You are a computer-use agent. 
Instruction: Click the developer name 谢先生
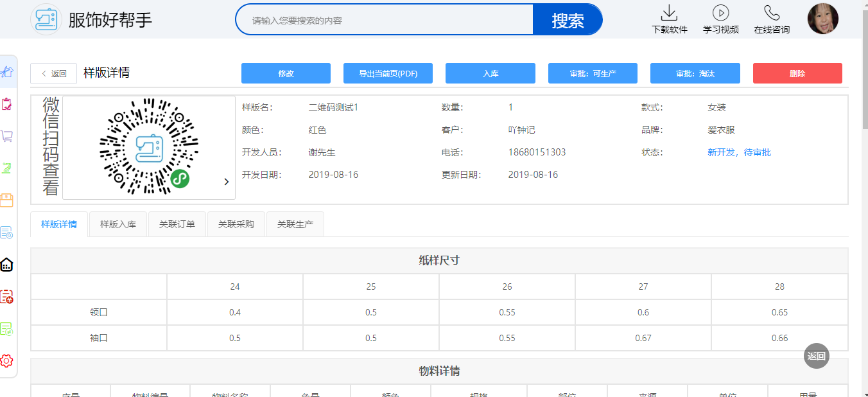pyautogui.click(x=322, y=152)
